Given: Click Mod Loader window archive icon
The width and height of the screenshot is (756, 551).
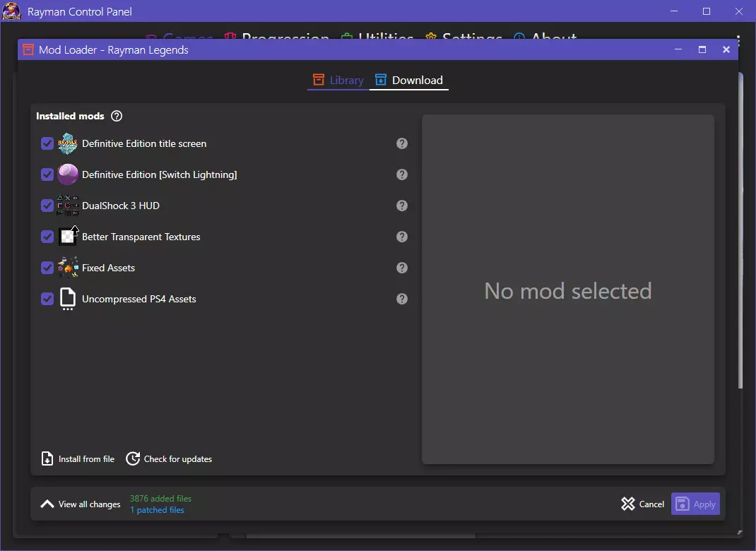Looking at the screenshot, I should [x=28, y=49].
